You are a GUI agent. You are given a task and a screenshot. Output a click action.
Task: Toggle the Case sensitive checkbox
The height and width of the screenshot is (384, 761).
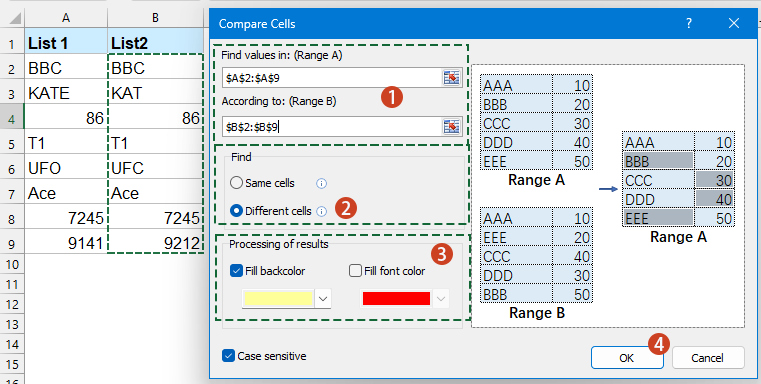tap(228, 356)
